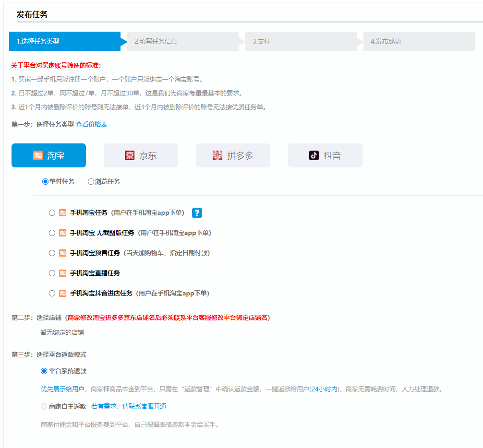
Task: Click the 暂无绑定的店铺 text
Action: (62, 332)
